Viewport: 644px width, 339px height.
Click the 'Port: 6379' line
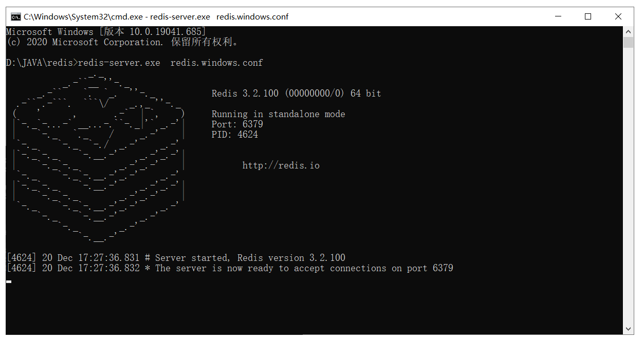[x=237, y=124]
